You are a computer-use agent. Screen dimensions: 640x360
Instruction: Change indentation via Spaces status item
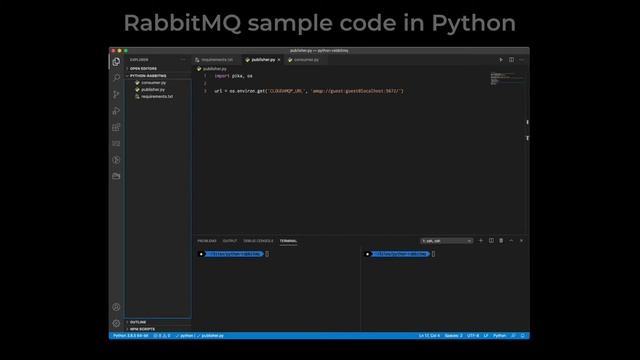[x=453, y=336]
